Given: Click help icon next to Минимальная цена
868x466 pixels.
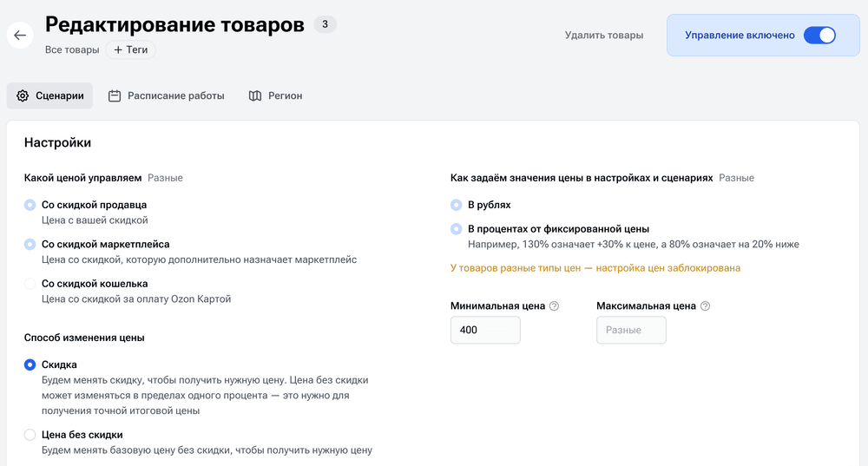Looking at the screenshot, I should (x=554, y=306).
